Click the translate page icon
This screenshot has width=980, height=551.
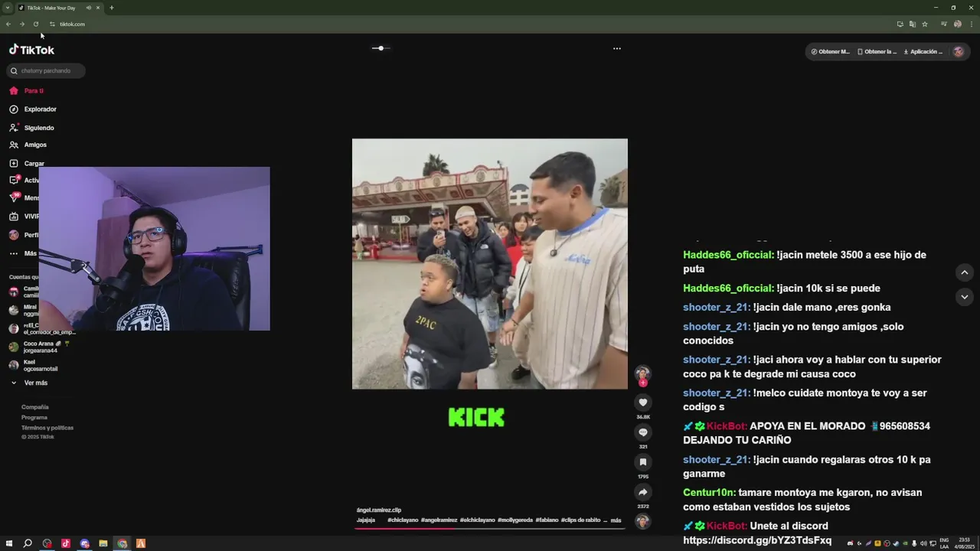tap(913, 24)
